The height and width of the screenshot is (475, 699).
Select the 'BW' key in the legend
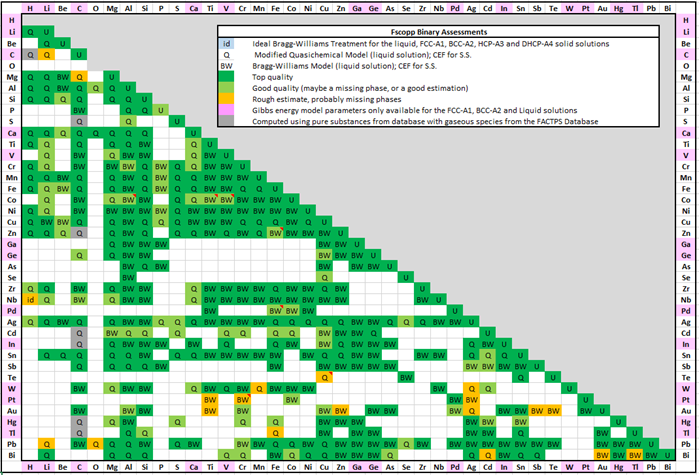226,64
